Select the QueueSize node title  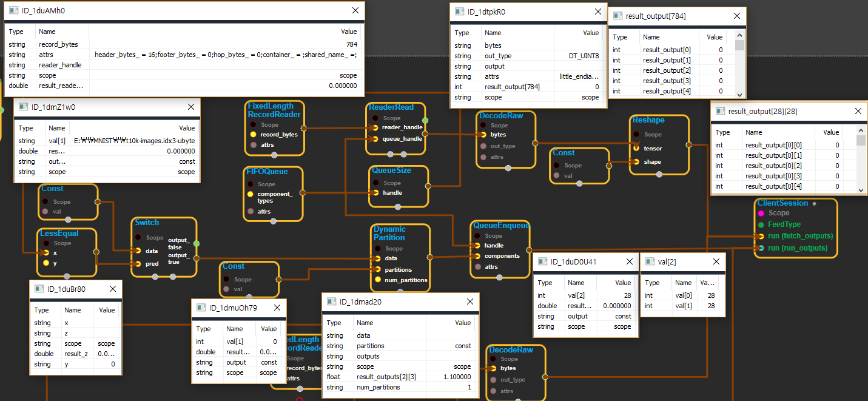391,170
